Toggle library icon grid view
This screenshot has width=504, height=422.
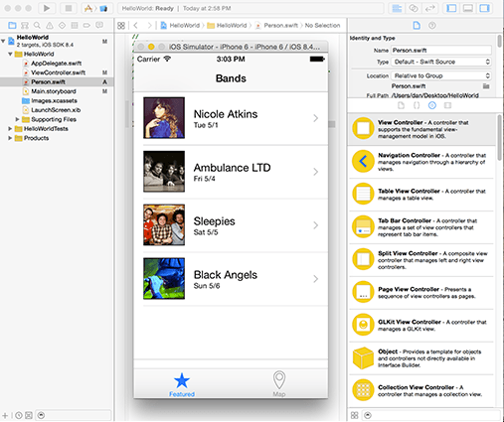[355, 415]
